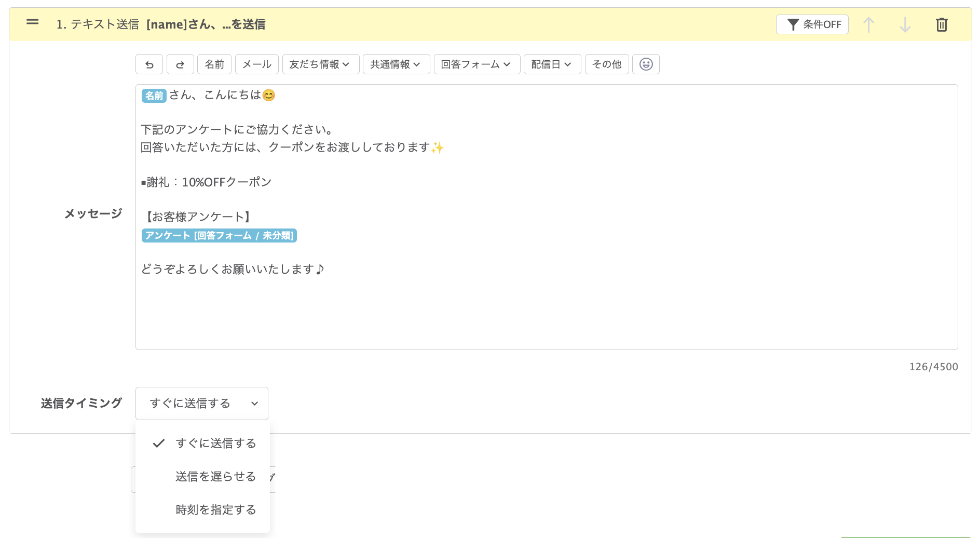The image size is (980, 538).
Task: Click the filter icon on the 条件OFF button
Action: click(x=793, y=24)
